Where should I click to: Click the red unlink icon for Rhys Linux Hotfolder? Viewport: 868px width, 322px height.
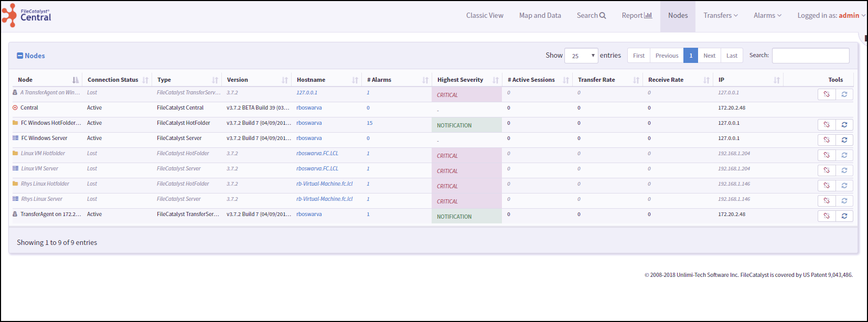(827, 186)
